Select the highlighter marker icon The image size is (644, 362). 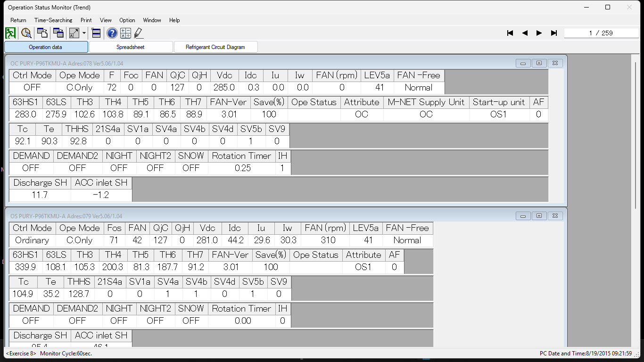coord(139,33)
